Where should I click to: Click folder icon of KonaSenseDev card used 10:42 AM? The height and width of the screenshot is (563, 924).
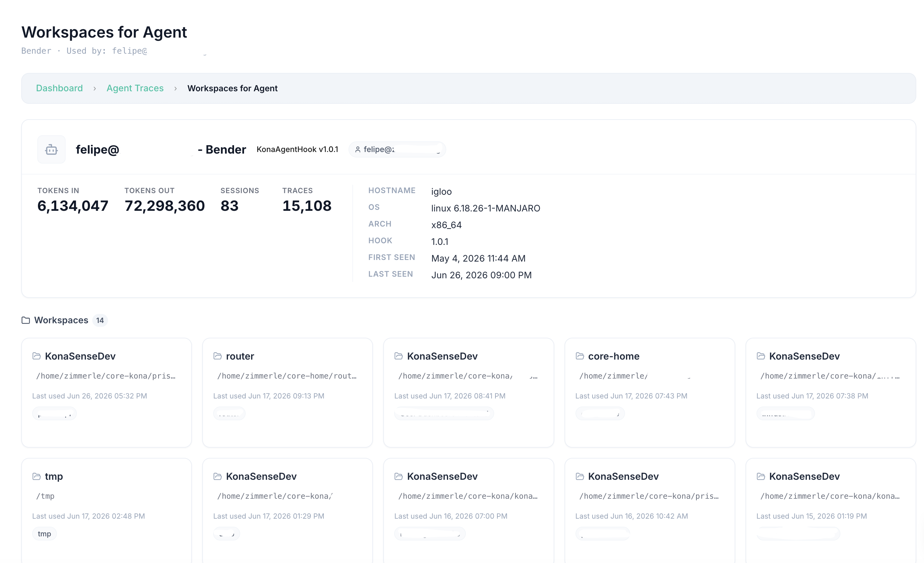point(580,477)
